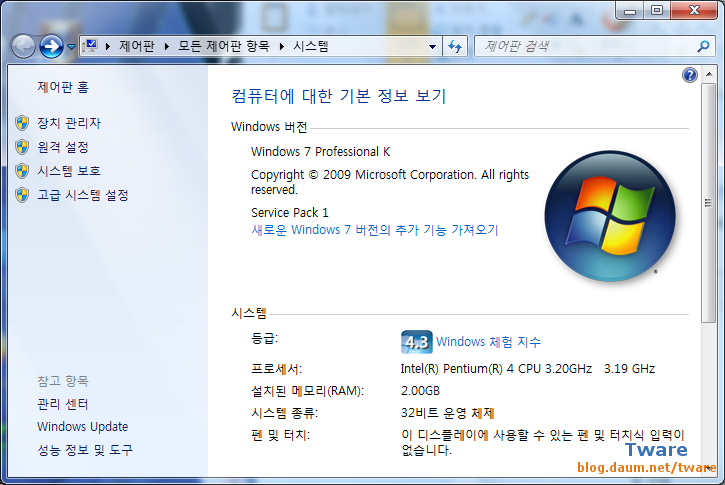Open 성능 정보 및 도구 link
The height and width of the screenshot is (485, 725).
click(85, 450)
